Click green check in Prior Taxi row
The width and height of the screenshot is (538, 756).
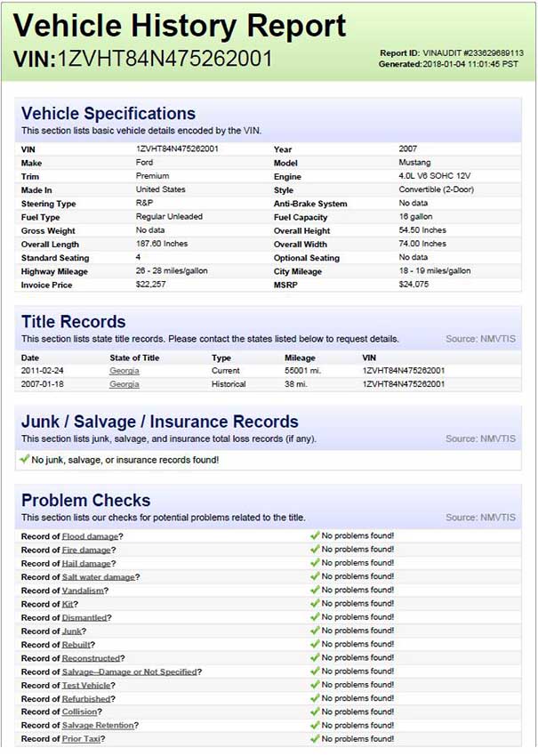315,737
